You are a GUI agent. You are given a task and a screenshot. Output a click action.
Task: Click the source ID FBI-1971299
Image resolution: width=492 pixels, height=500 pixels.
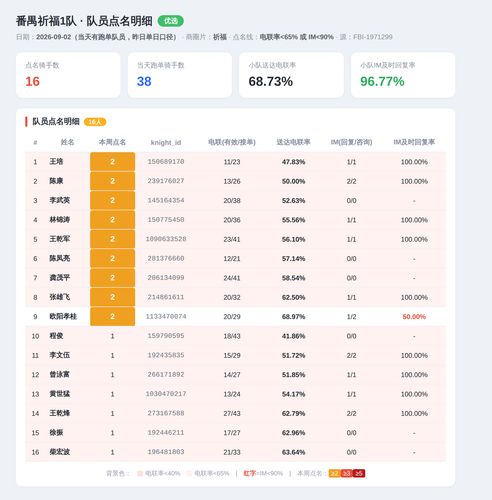(x=373, y=37)
